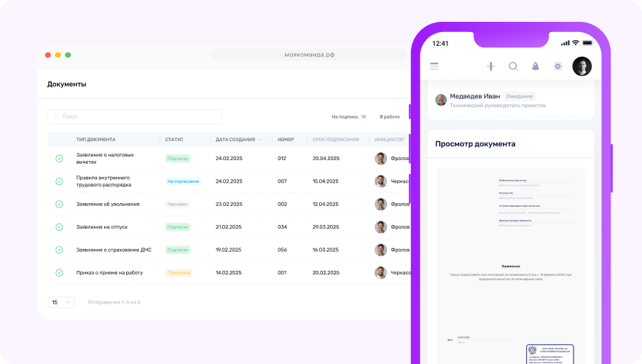
Task: Open Приказ о приеме на работу document
Action: [x=109, y=273]
